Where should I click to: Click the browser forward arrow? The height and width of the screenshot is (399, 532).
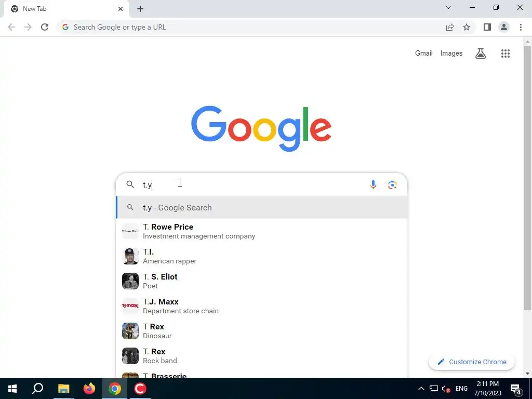28,27
